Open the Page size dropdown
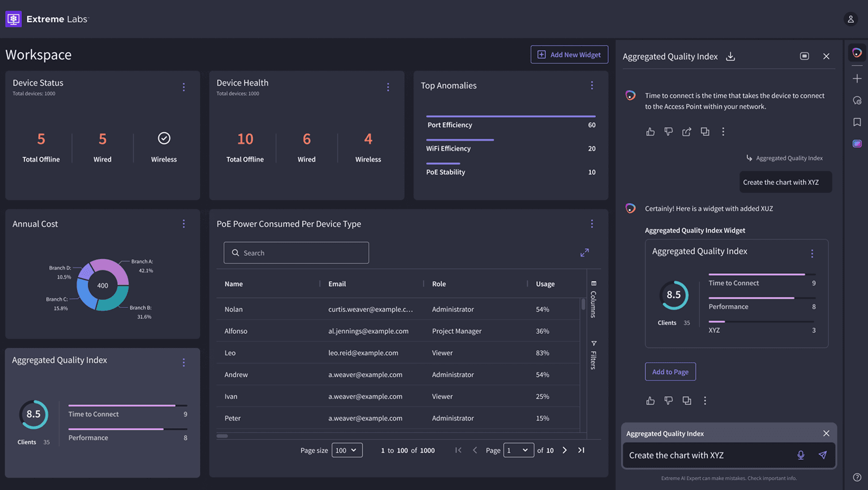This screenshot has height=490, width=868. pos(347,450)
